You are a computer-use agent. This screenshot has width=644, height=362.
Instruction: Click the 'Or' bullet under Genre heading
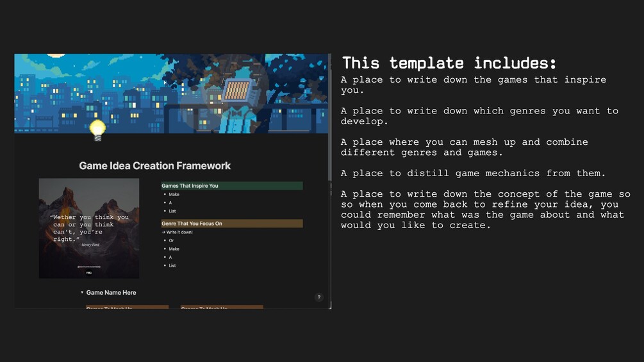tap(171, 240)
